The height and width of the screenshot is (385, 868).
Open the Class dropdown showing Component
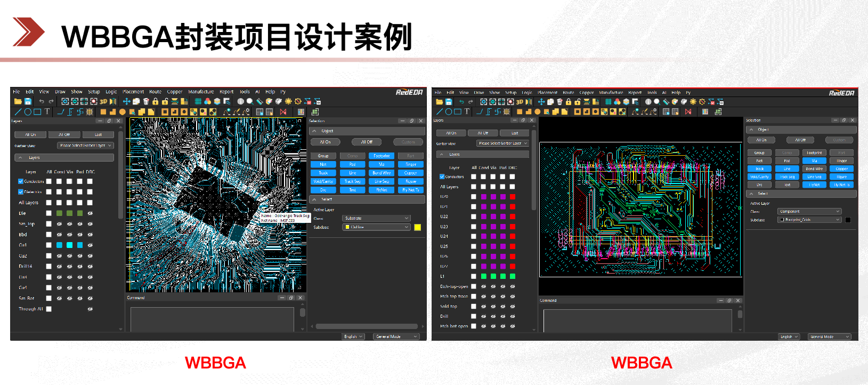[x=809, y=211]
